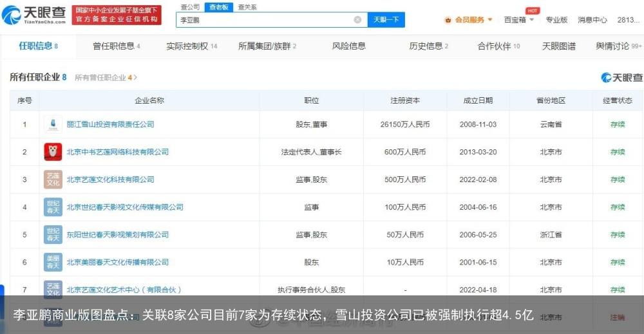Screen dimensions: 644x334
Task: Click the 职位 column header
Action: [311, 100]
